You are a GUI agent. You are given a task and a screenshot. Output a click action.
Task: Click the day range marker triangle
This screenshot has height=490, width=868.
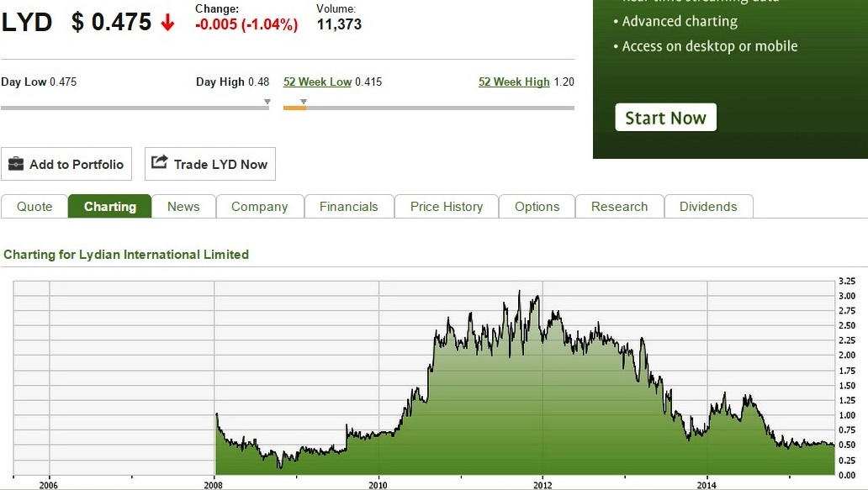tap(267, 102)
